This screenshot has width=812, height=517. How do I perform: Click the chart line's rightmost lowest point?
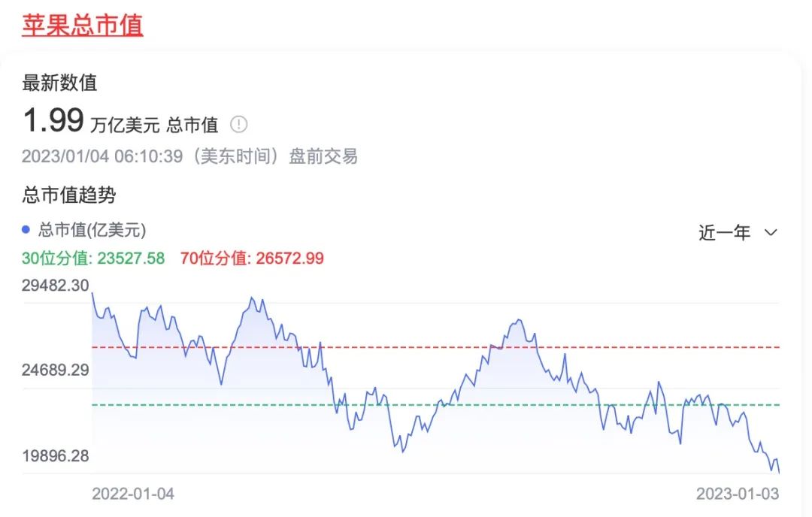(x=779, y=472)
